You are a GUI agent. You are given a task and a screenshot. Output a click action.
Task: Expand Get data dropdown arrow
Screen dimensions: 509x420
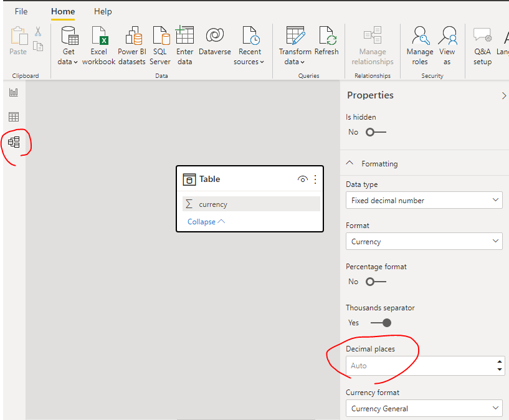75,62
